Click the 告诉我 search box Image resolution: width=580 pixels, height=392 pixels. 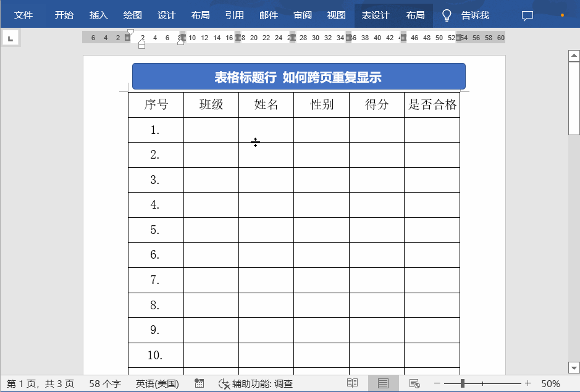tap(476, 15)
